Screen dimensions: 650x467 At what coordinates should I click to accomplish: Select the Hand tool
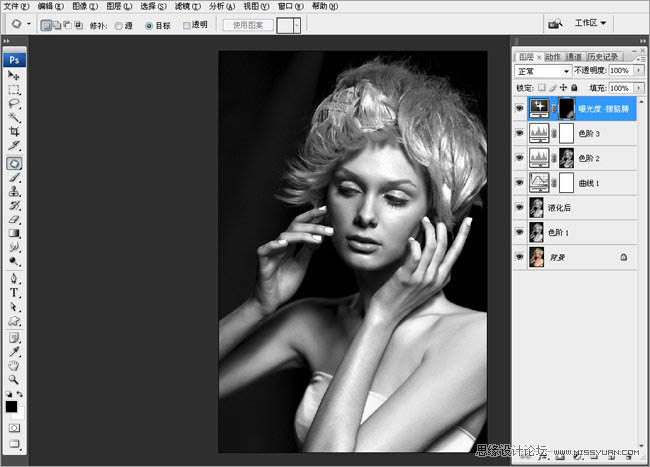[14, 365]
